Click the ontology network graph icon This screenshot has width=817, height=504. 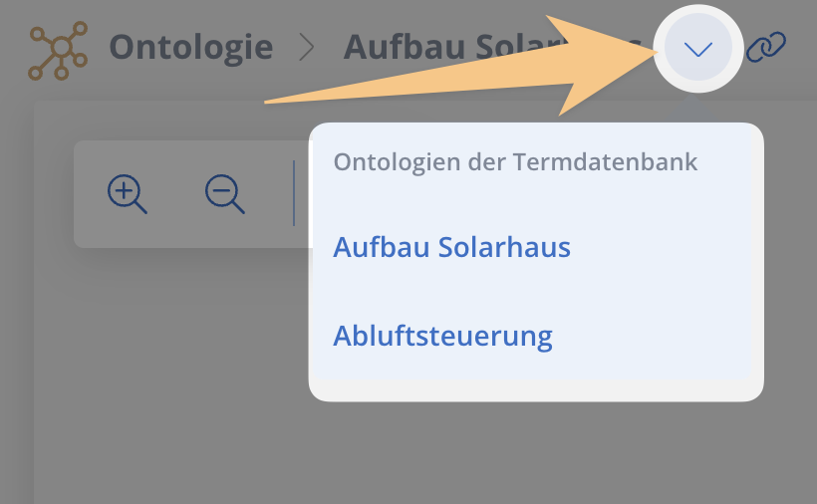[x=58, y=50]
